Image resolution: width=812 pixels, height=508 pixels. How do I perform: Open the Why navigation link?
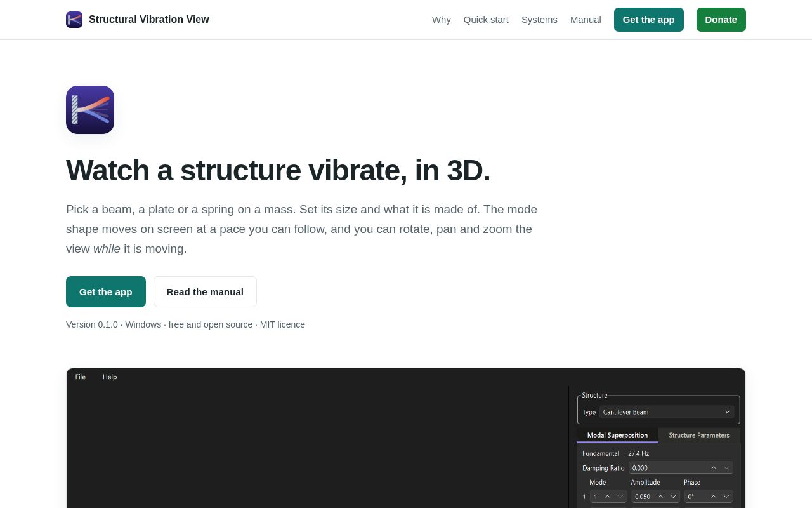tap(442, 20)
